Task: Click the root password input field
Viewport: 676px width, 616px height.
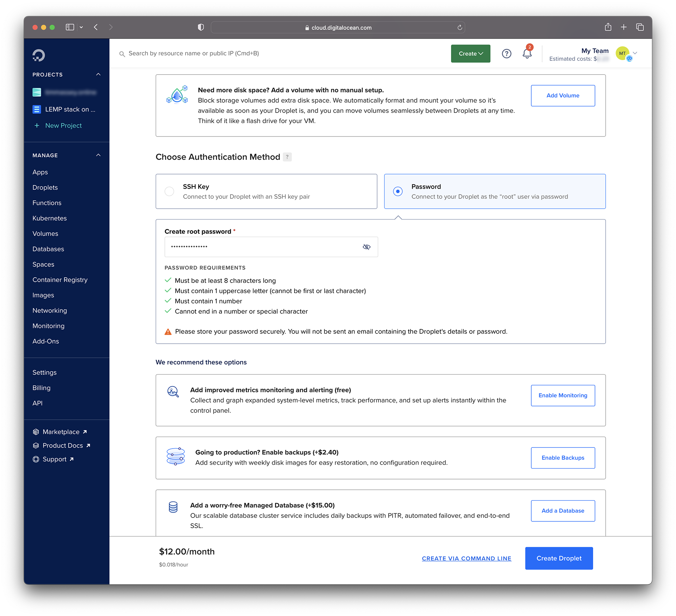Action: [271, 247]
